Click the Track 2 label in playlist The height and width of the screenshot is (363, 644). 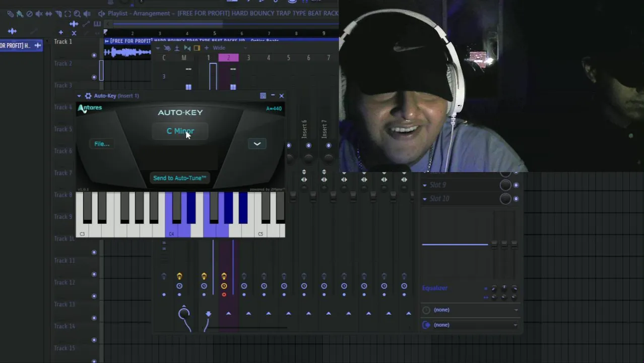coord(63,64)
